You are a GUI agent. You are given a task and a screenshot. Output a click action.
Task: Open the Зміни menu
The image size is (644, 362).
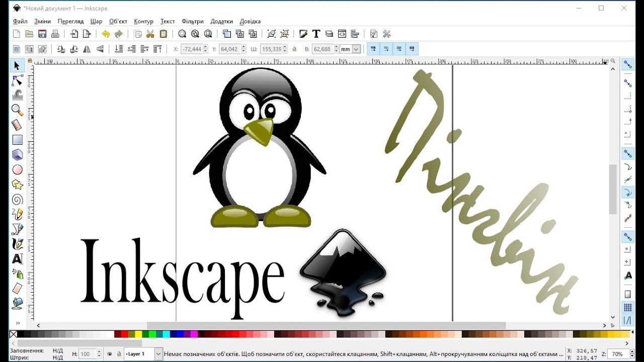coord(42,21)
